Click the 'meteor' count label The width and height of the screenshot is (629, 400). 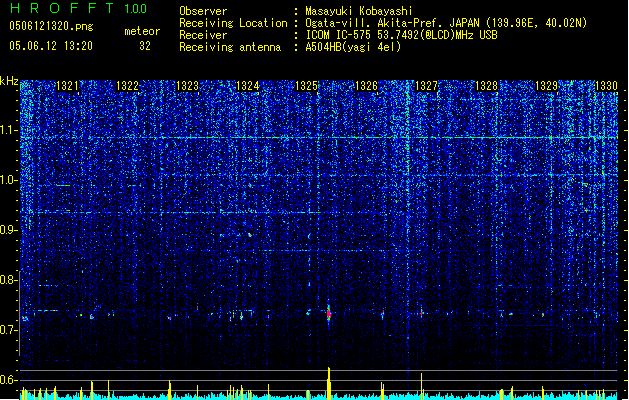[142, 31]
